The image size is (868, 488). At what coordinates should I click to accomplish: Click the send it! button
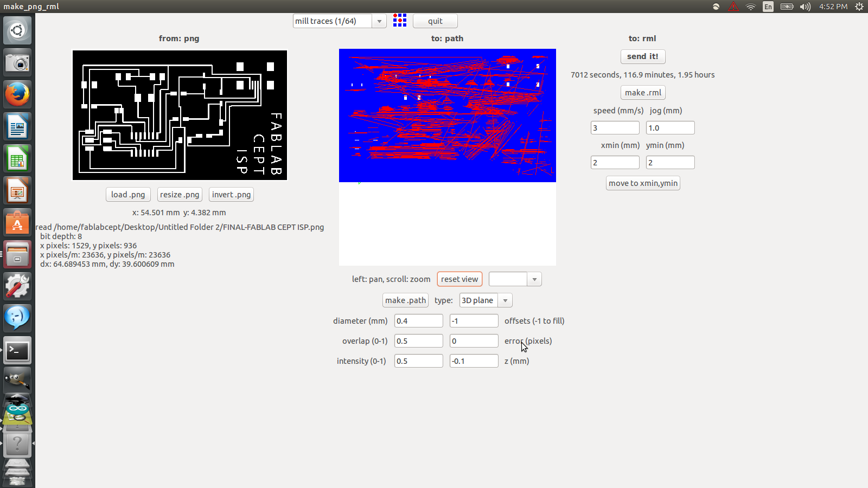pos(643,56)
